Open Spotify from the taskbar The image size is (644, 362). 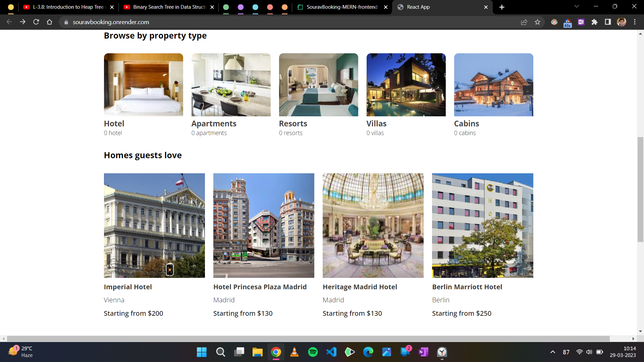coord(313,352)
